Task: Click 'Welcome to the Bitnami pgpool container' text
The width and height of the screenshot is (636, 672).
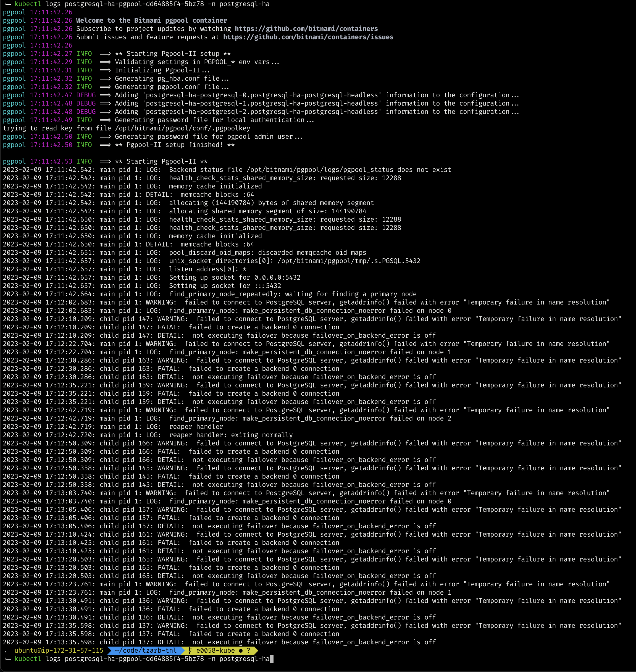Action: coord(152,20)
